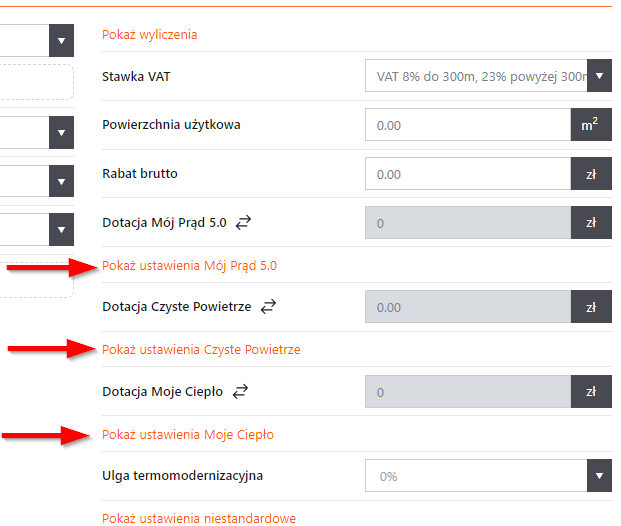Open the Stawka VAT dropdown
621x526 pixels.
599,75
